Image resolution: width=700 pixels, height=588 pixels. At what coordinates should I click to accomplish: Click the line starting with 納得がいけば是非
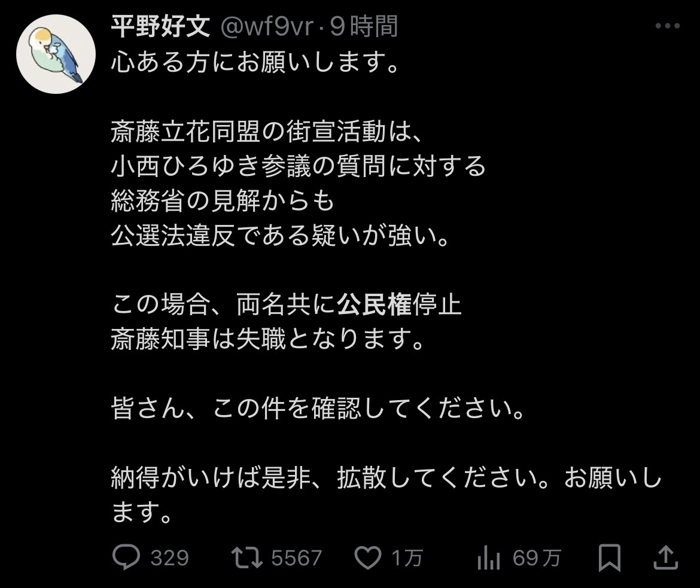(386, 494)
